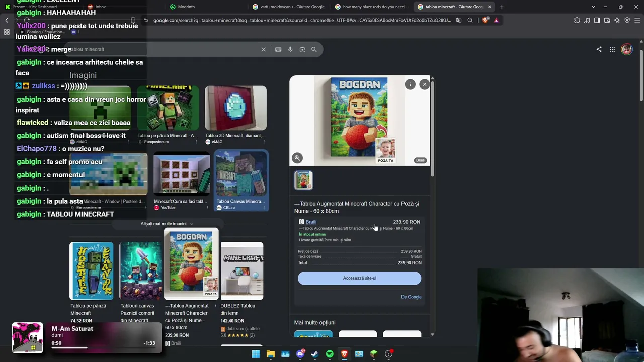Screen dimensions: 644x362
Task: Search by image with Google Lens icon
Action: pos(302,49)
